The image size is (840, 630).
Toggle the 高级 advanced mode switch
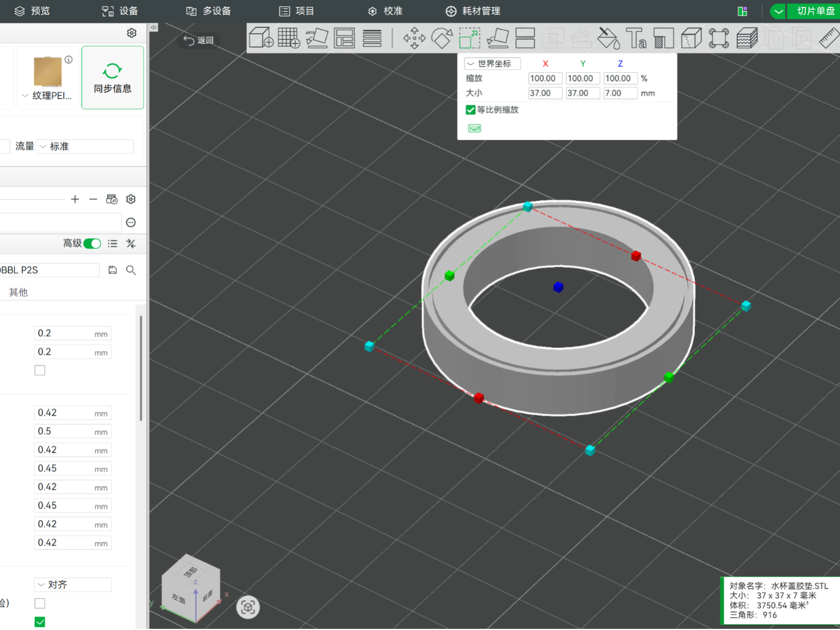(92, 244)
